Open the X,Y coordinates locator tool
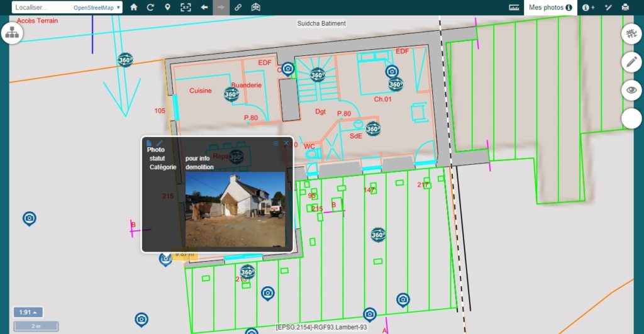644x334 pixels. click(x=186, y=8)
